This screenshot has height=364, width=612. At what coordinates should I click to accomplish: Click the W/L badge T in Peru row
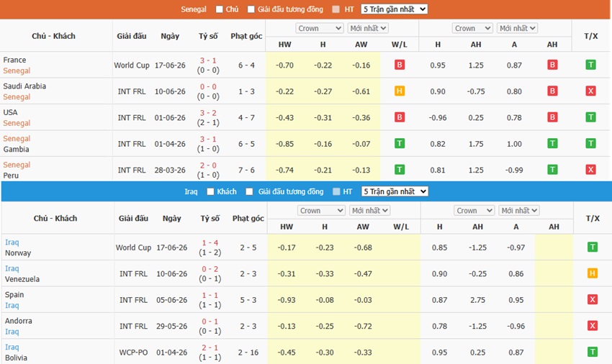pos(400,169)
